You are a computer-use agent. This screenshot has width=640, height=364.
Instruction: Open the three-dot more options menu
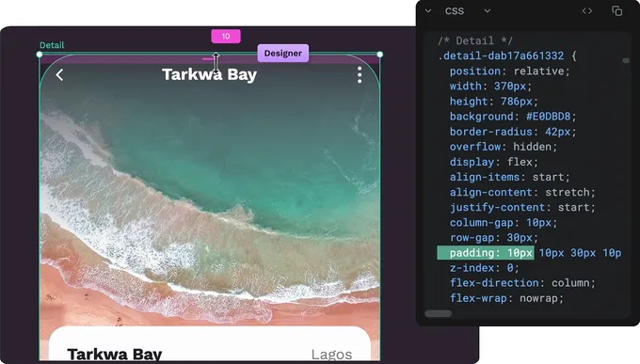pos(360,75)
